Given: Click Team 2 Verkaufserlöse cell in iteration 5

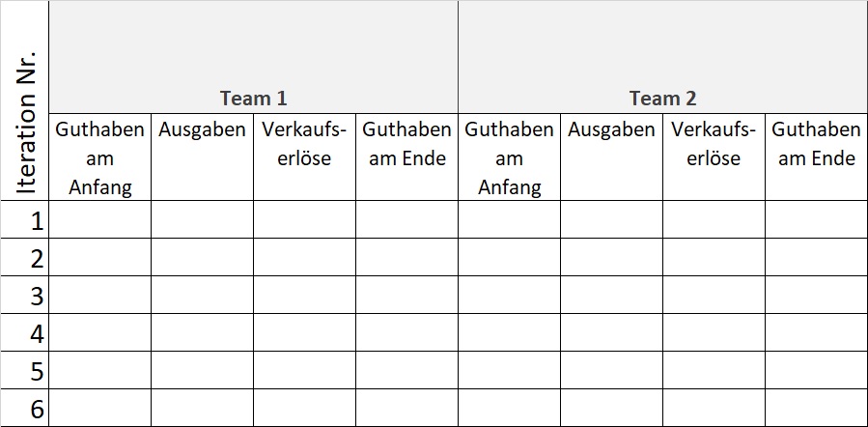Looking at the screenshot, I should click(714, 371).
